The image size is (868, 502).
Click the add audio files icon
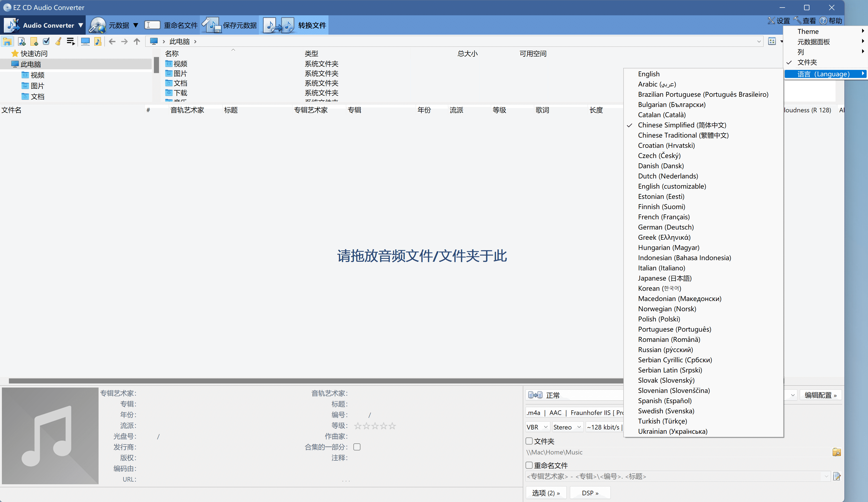coord(22,42)
